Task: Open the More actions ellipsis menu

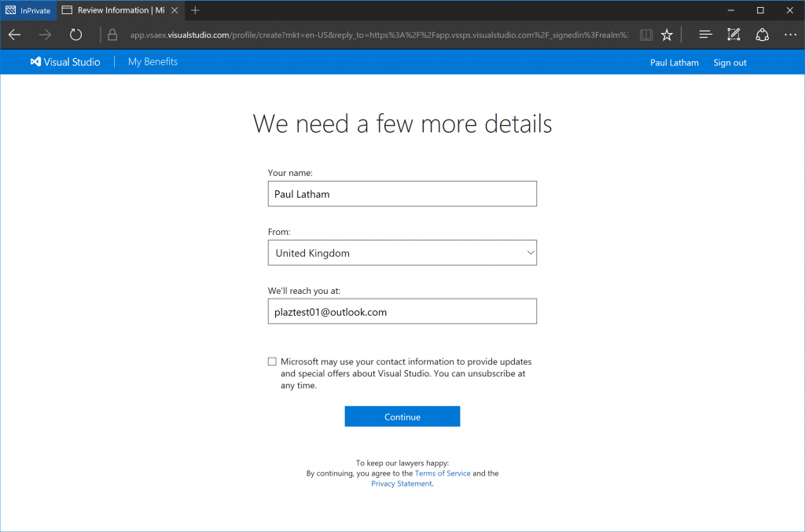Action: coord(790,35)
